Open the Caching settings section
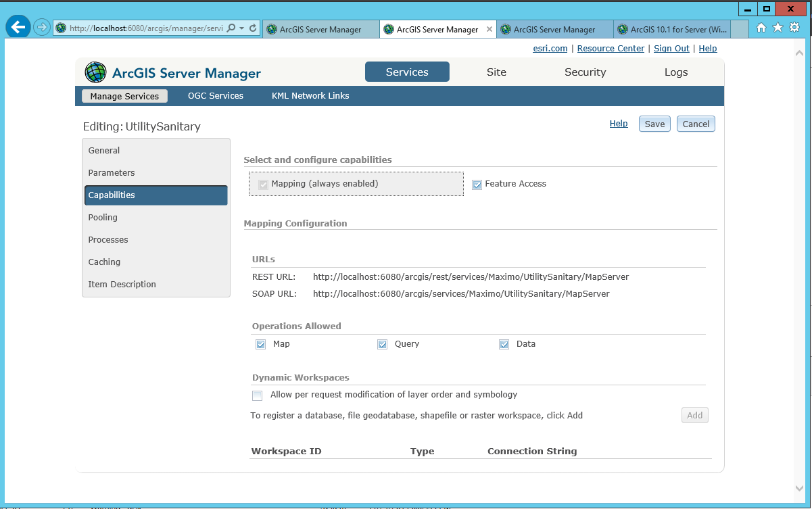 tap(156, 262)
